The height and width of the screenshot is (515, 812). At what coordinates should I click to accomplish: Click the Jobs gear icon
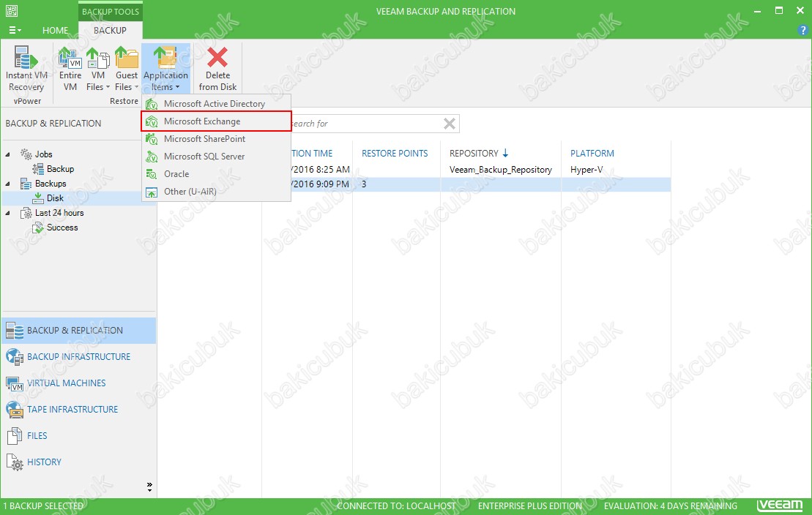[x=26, y=154]
